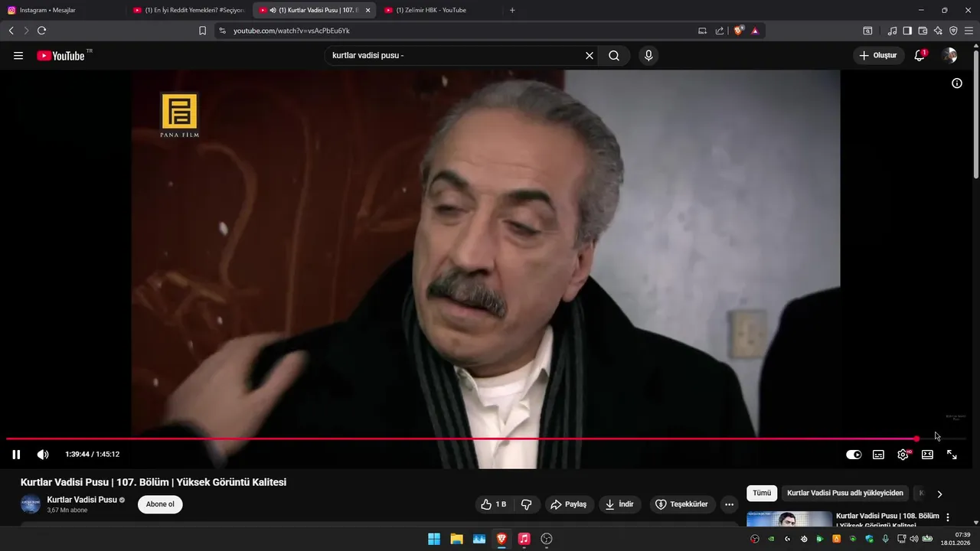Open the YouTube hamburger guide menu

(18, 56)
